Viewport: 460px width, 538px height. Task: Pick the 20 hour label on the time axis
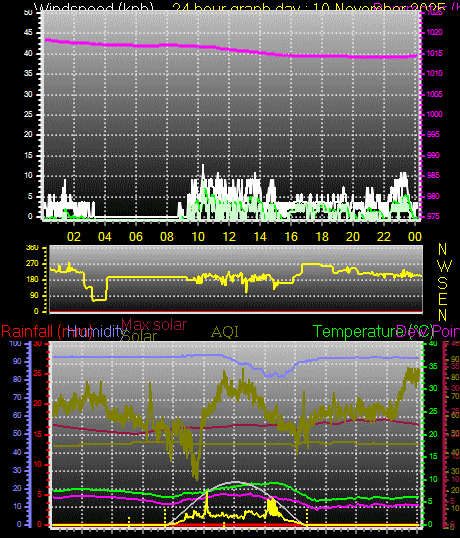(x=353, y=237)
